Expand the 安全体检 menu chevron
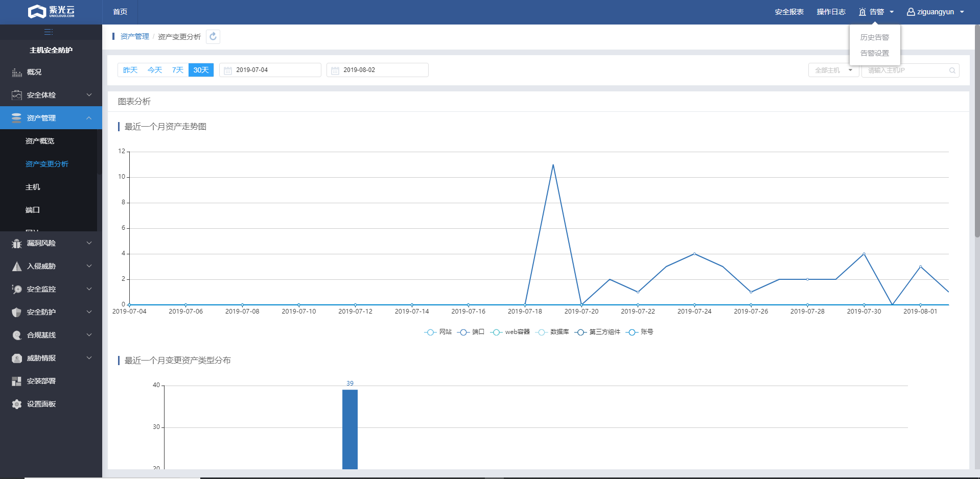Viewport: 980px width, 479px height. (x=89, y=95)
